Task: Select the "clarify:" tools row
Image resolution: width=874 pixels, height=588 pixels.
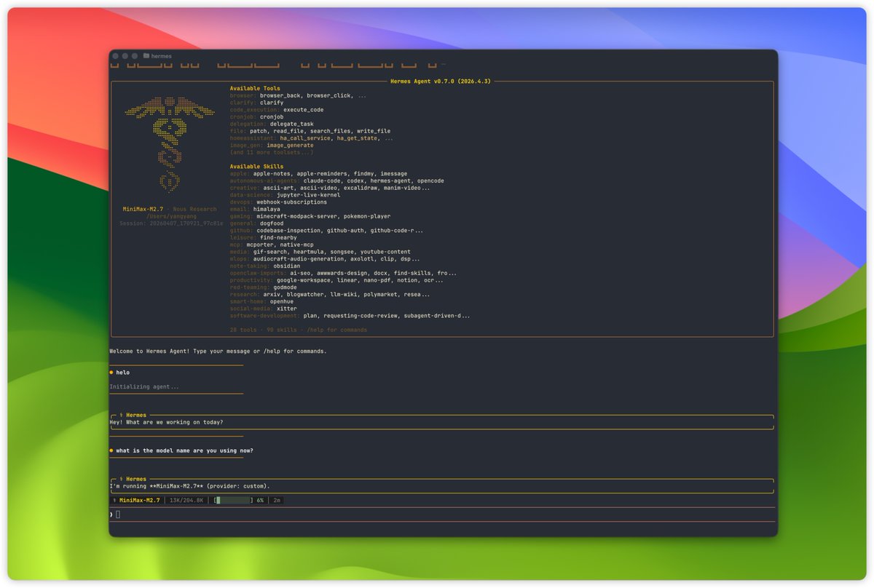Action: pyautogui.click(x=256, y=103)
